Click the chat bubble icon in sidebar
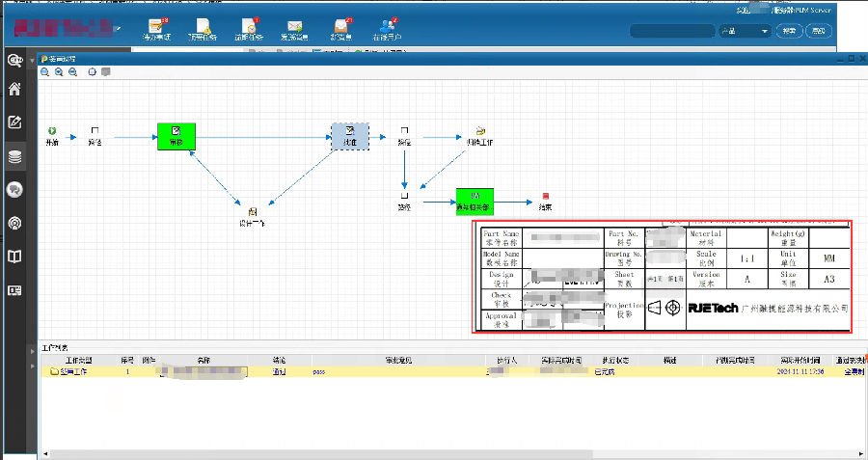Image resolution: width=868 pixels, height=460 pixels. (14, 190)
